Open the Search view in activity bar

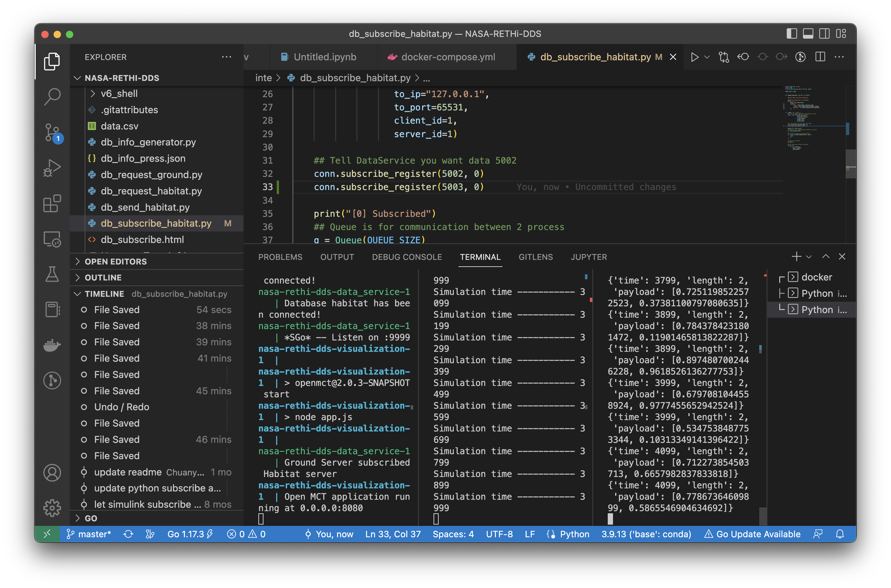pyautogui.click(x=52, y=96)
